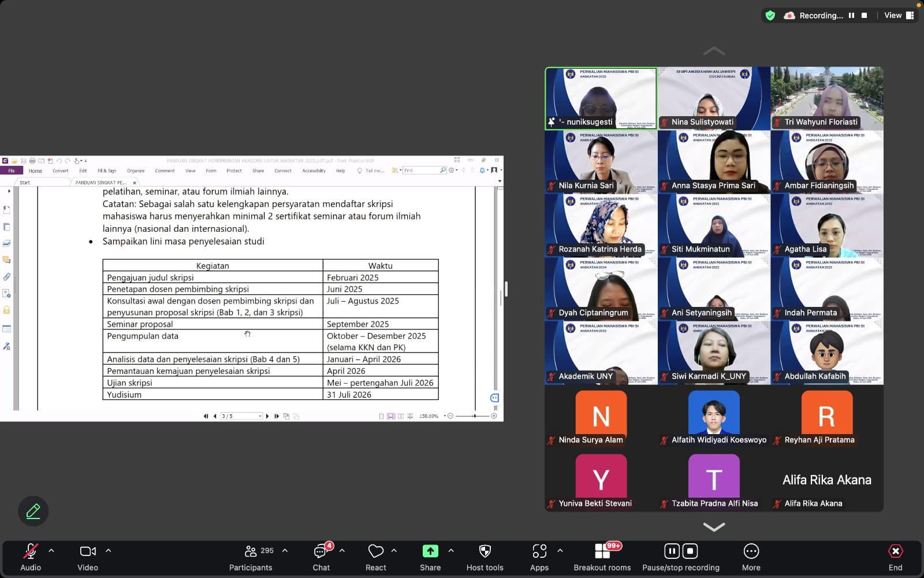Screen dimensions: 924x578
Task: Open Breakout rooms
Action: (602, 557)
